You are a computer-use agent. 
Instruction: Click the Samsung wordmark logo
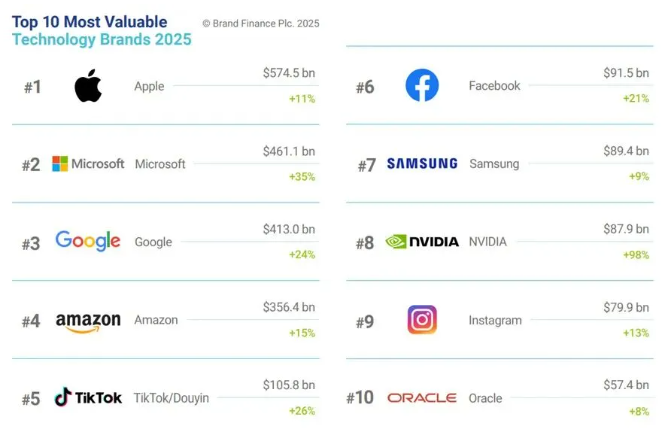click(x=422, y=163)
